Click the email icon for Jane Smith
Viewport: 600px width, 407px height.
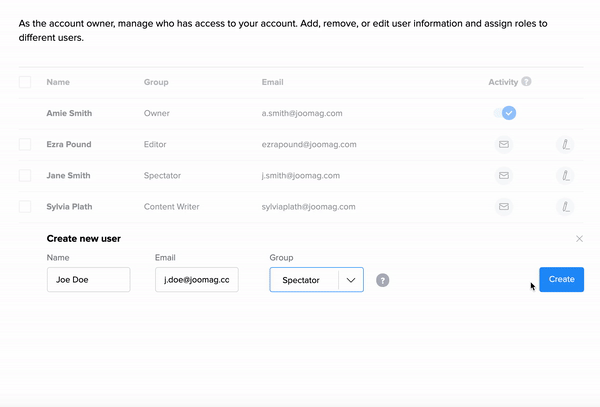pos(505,176)
